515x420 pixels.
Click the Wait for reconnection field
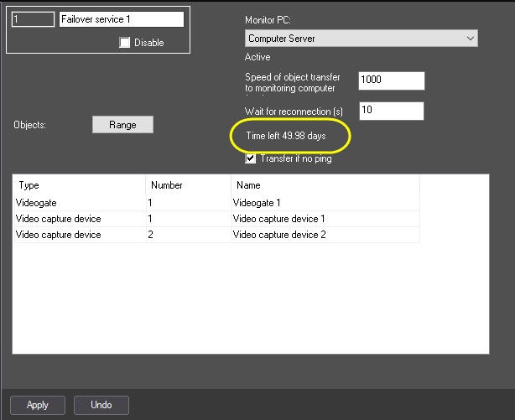(x=391, y=111)
